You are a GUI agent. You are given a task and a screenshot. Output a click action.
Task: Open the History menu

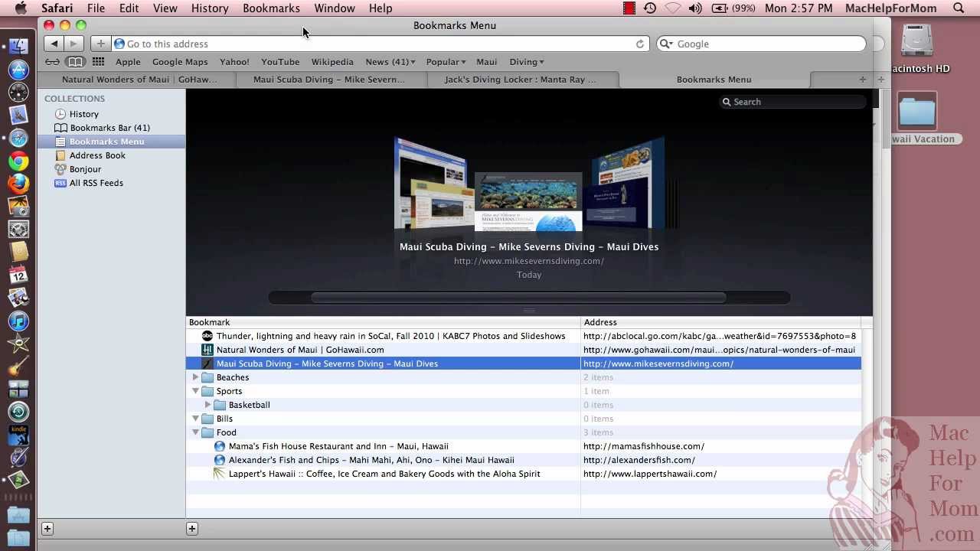click(210, 8)
